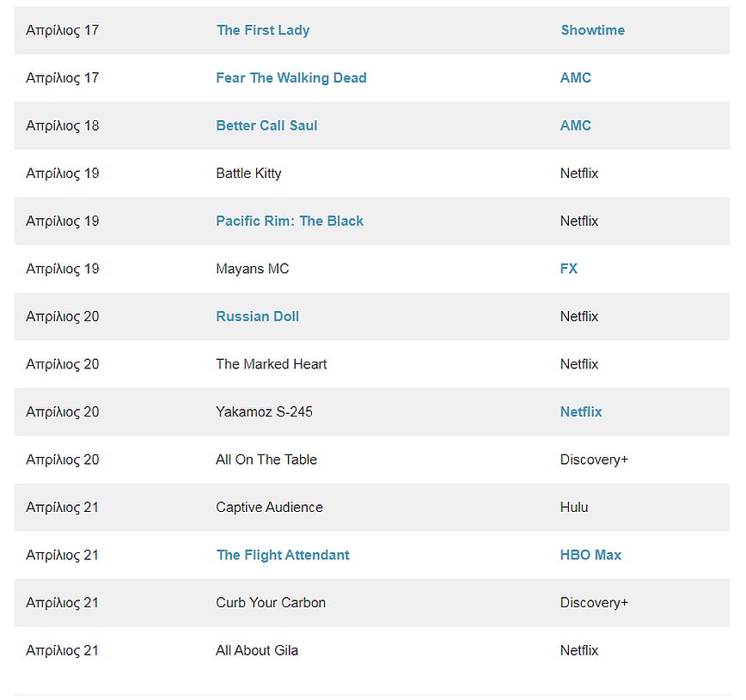Click the All On The Table title
This screenshot has width=746, height=700.
click(266, 460)
